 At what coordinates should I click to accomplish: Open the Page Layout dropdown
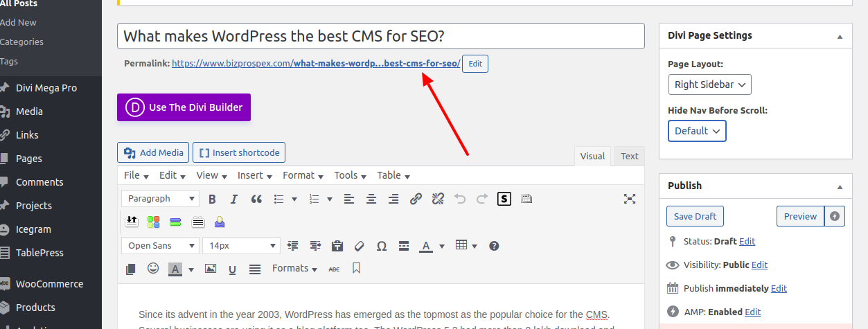tap(709, 85)
